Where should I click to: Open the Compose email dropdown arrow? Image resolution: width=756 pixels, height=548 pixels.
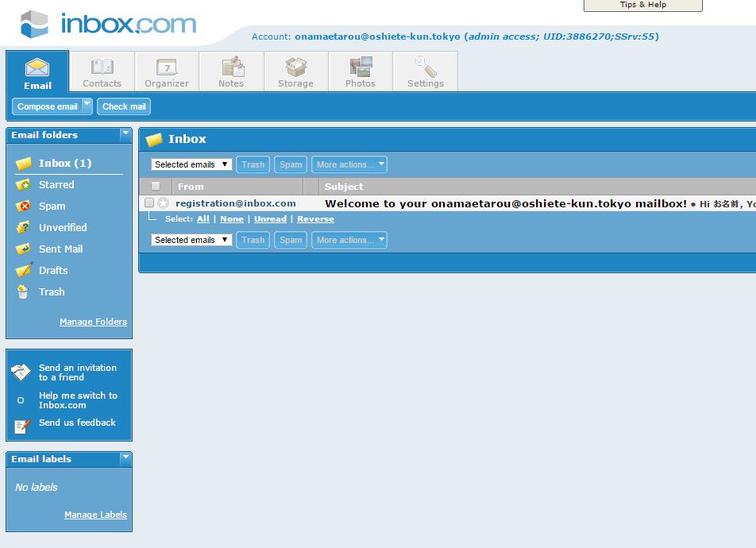(x=87, y=106)
